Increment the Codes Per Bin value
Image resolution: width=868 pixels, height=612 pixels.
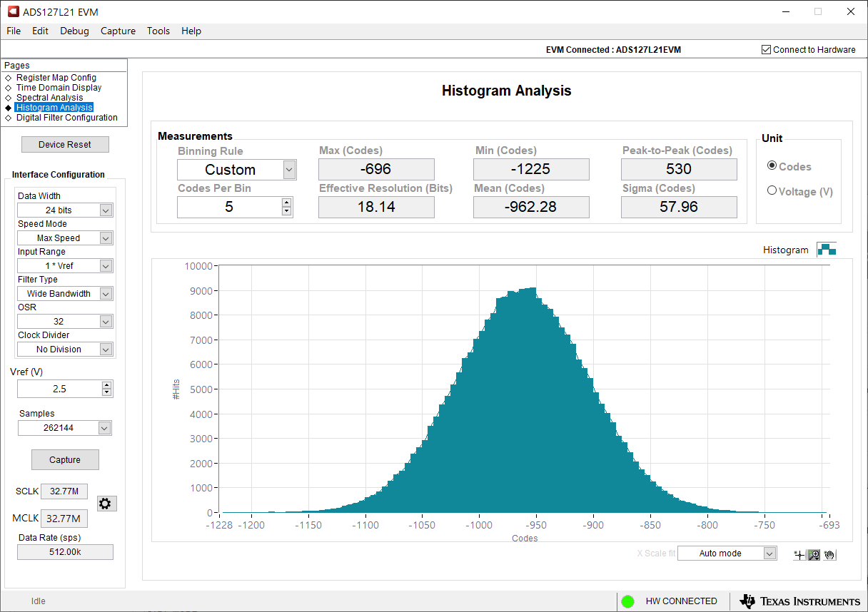click(x=286, y=203)
